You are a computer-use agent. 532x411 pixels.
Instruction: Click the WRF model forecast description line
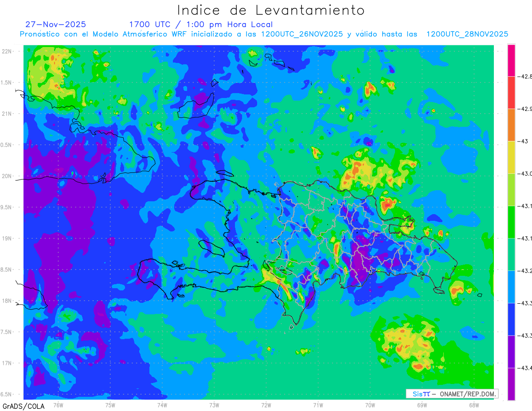(x=264, y=34)
